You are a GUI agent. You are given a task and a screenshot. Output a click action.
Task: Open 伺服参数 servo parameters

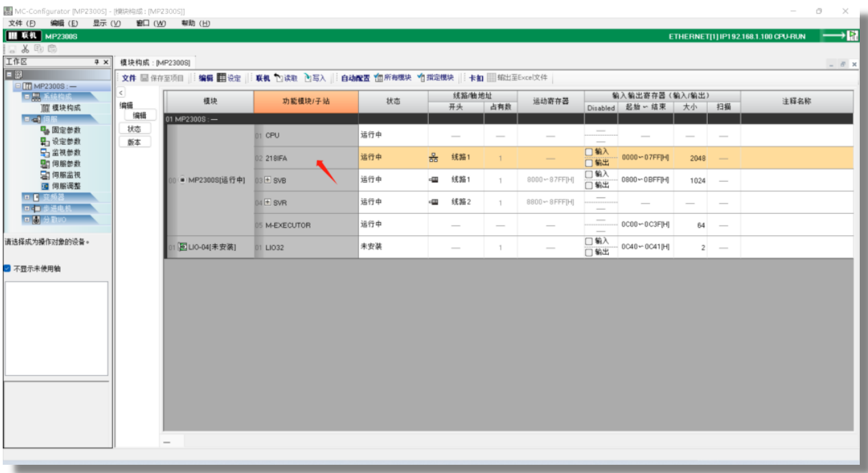coord(60,164)
